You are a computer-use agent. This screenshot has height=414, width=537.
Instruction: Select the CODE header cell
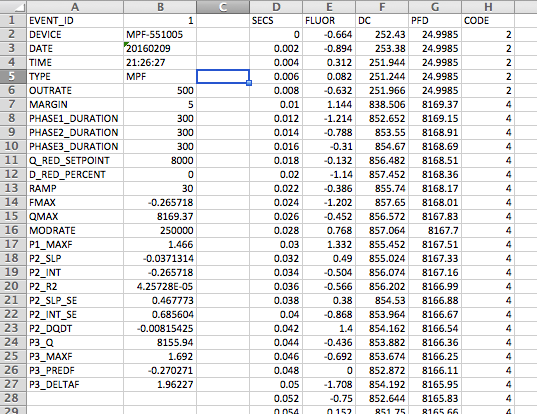pyautogui.click(x=488, y=21)
